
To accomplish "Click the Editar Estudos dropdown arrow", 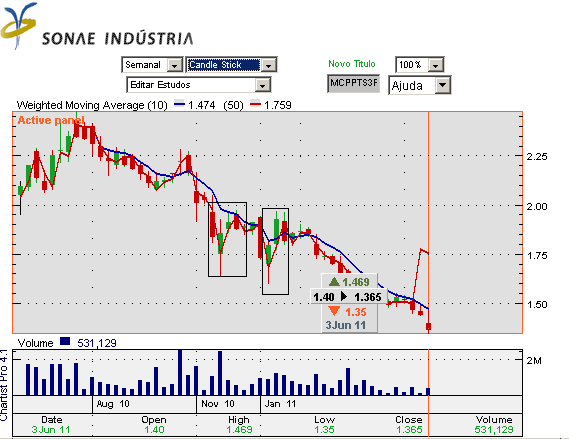I will point(262,85).
